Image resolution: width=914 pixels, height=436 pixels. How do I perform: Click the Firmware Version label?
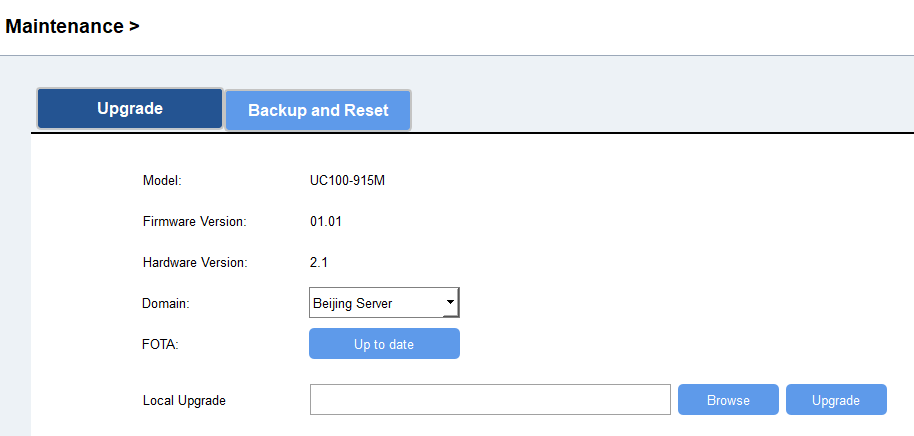[194, 221]
